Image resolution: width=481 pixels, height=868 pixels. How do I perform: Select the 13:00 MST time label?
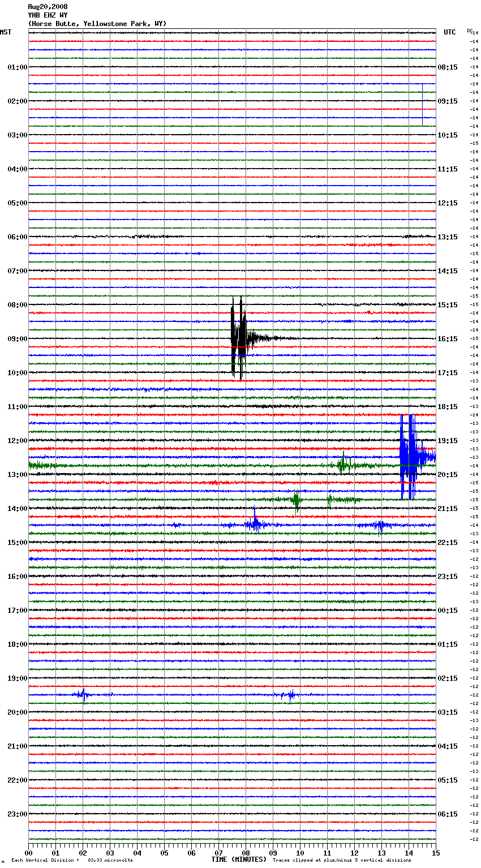(17, 475)
